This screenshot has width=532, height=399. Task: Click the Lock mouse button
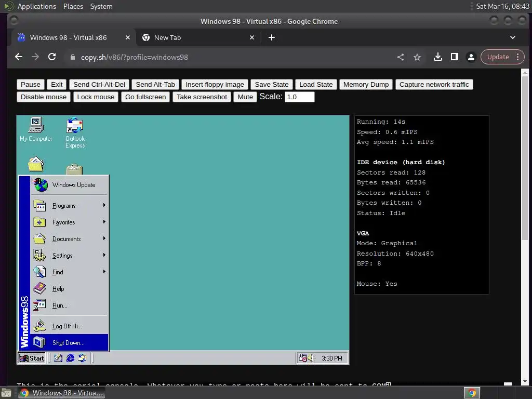(96, 97)
